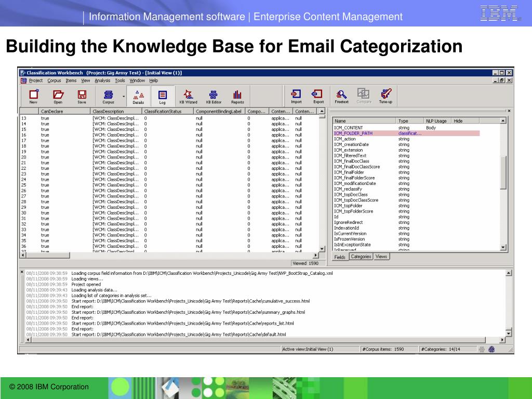Click the globe icon in the status bar
Screen dimensions: 532x399
coord(491,349)
